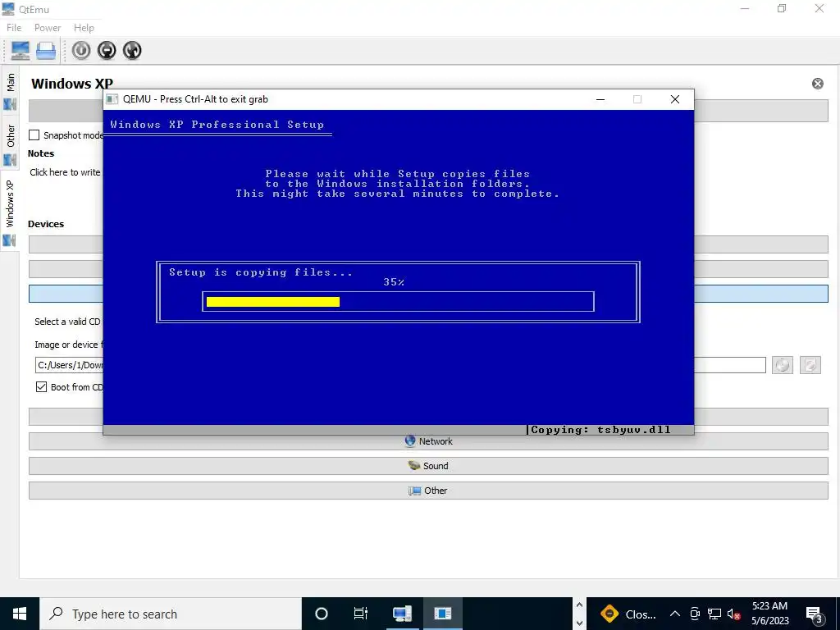Viewport: 840px width, 630px height.
Task: Switch to the Main side tab
Action: pos(10,91)
